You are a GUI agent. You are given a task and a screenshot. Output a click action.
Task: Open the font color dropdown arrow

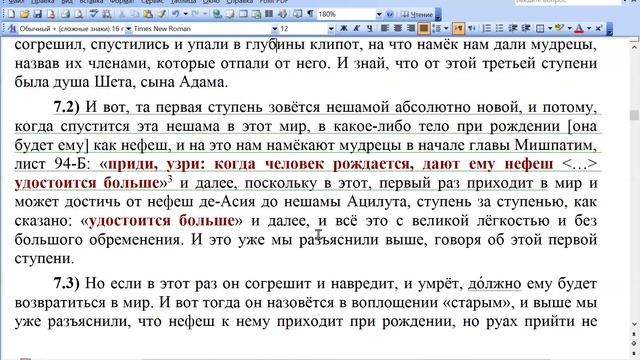589,28
